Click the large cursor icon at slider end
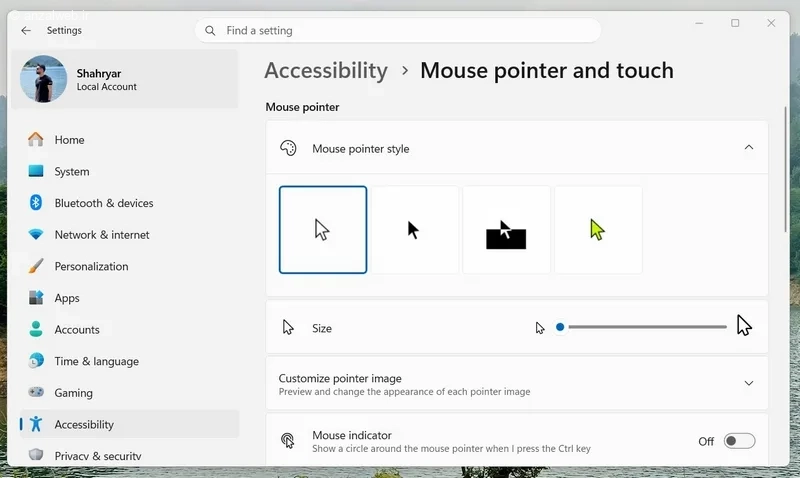The width and height of the screenshot is (800, 478). coord(744,325)
